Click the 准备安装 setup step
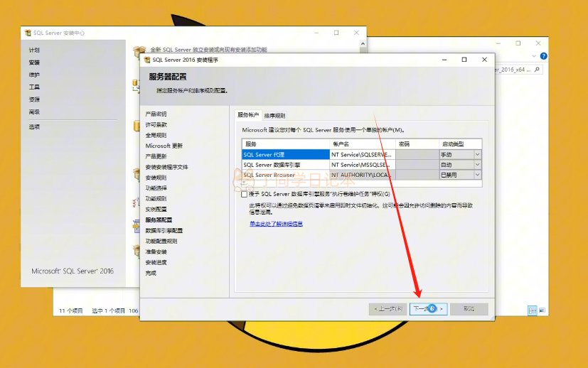The height and width of the screenshot is (368, 588). (156, 251)
